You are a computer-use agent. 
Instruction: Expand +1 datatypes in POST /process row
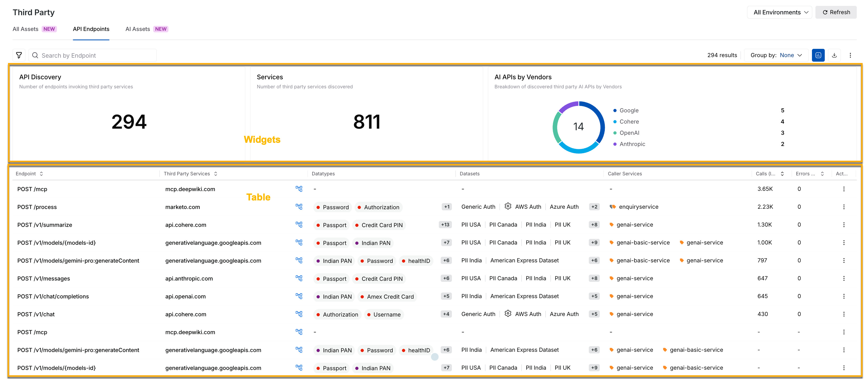pos(447,207)
